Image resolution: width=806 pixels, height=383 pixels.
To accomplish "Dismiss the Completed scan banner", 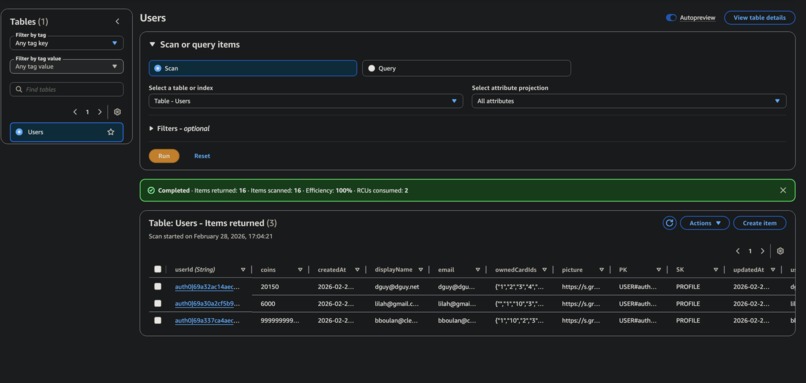I will [x=783, y=190].
